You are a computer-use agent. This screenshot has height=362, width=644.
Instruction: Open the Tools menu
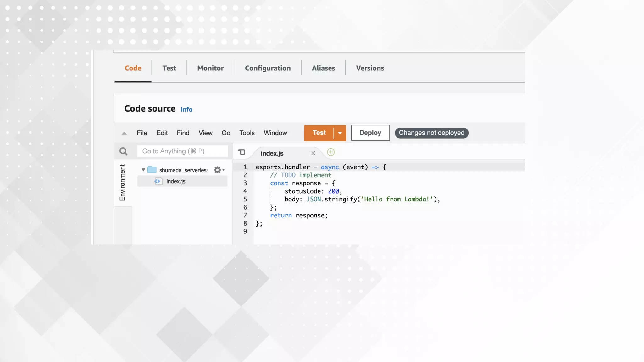[247, 133]
